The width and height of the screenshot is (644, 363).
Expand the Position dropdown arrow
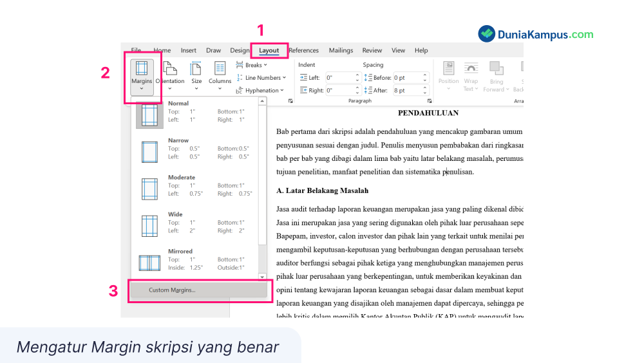click(x=448, y=89)
